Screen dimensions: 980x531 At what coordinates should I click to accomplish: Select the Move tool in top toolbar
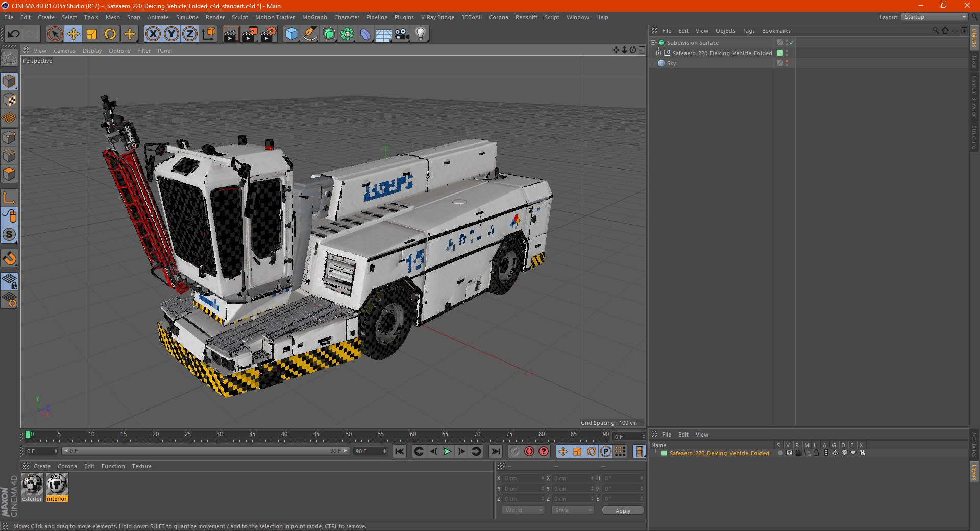tap(73, 34)
